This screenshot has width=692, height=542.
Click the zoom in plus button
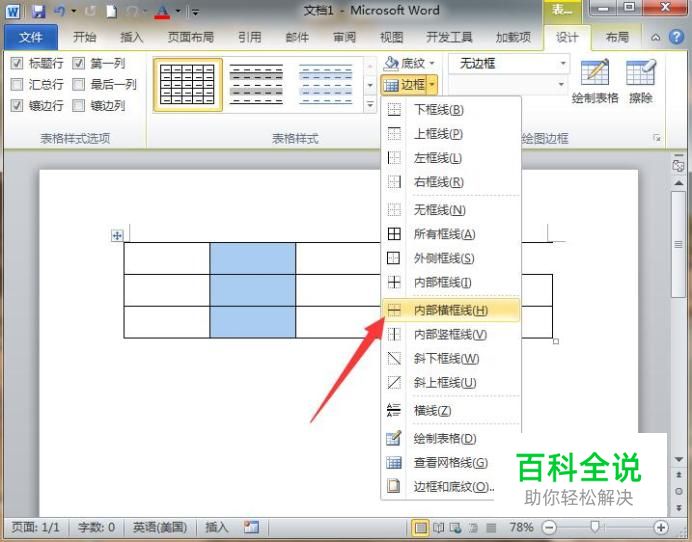click(x=661, y=527)
